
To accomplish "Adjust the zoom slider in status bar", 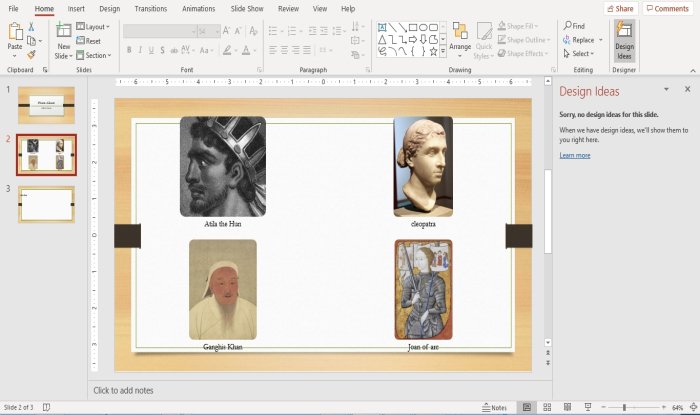I will 624,407.
